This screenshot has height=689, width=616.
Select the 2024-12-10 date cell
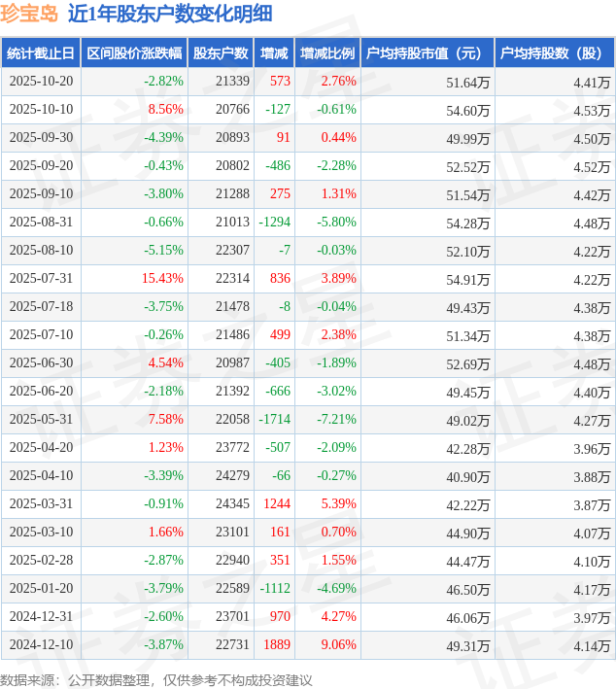pos(41,645)
